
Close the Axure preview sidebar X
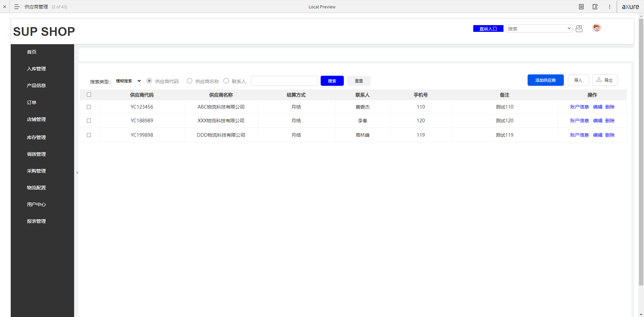(5, 7)
